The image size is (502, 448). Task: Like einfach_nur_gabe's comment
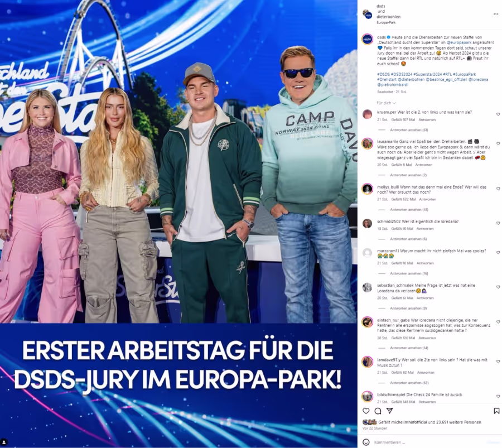click(x=498, y=322)
